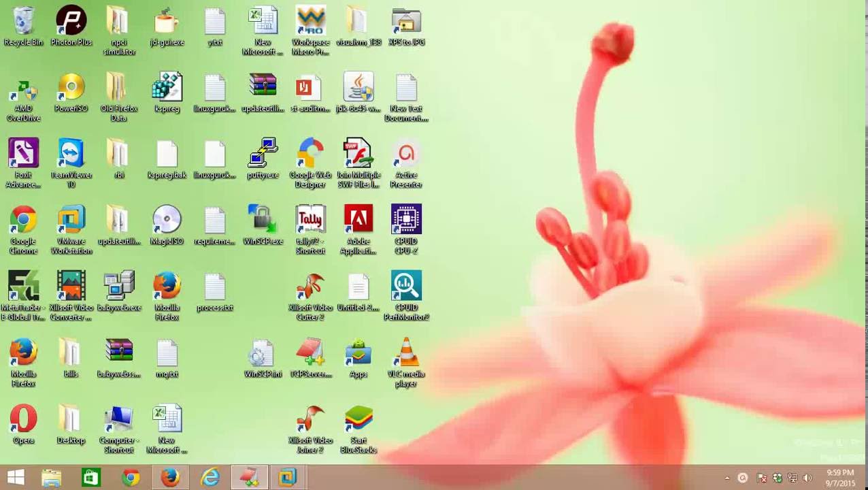Select the Adobe Application shortcut

[358, 220]
